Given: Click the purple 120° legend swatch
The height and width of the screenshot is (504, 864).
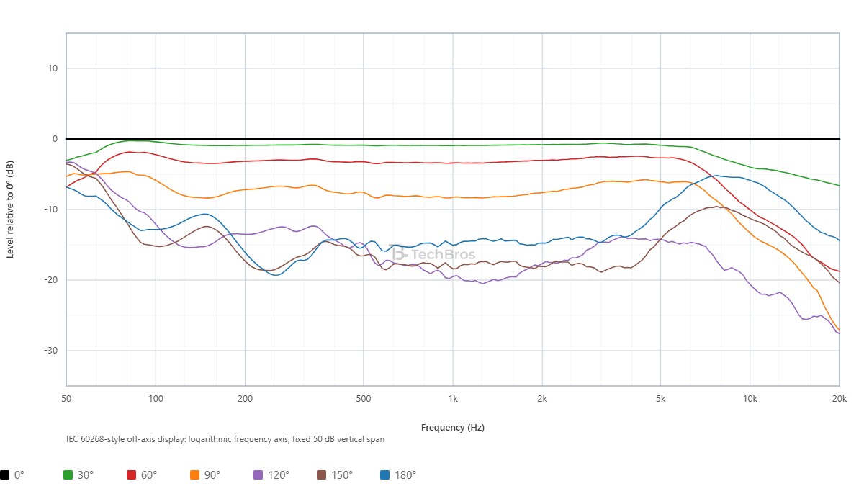Looking at the screenshot, I should (x=258, y=474).
